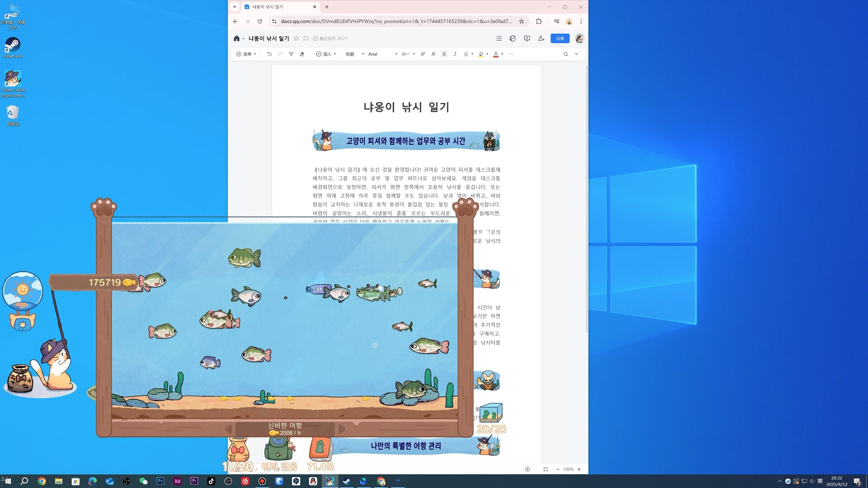Open the Windows Start menu
The image size is (868, 488).
[8, 481]
